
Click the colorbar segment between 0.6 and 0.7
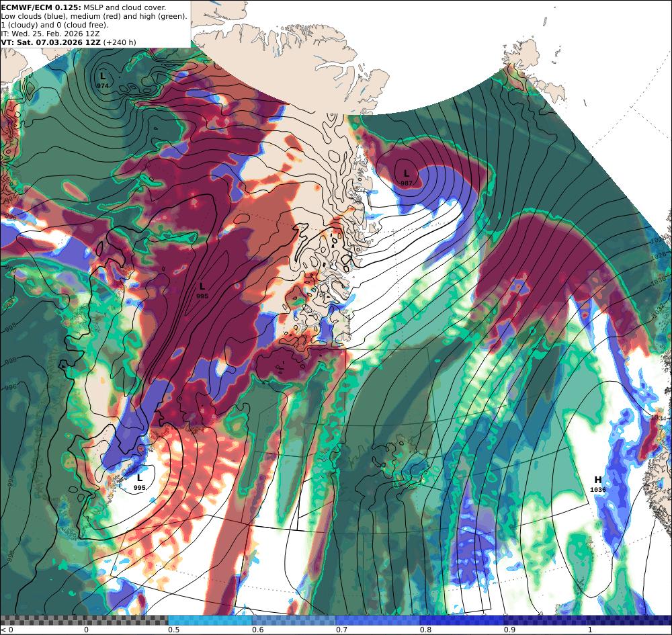(x=294, y=620)
